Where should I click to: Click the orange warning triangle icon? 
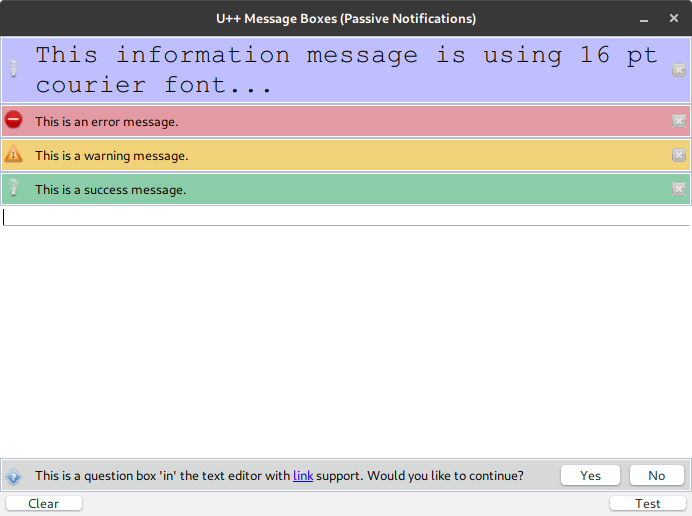[x=14, y=155]
